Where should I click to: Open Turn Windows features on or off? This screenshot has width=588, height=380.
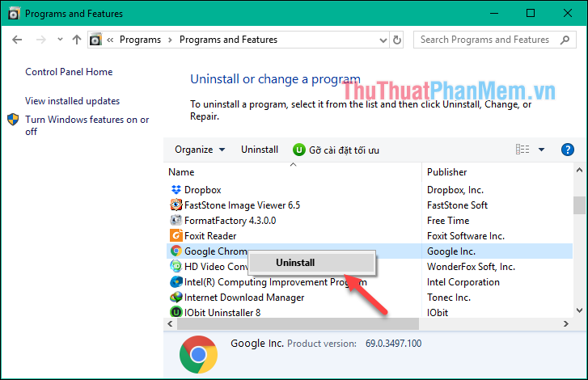click(87, 125)
